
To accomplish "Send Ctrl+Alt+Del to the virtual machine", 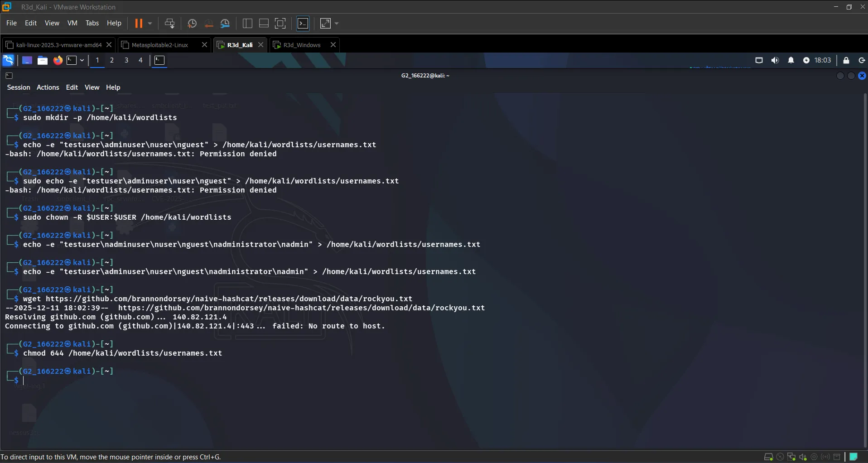I will coord(170,23).
